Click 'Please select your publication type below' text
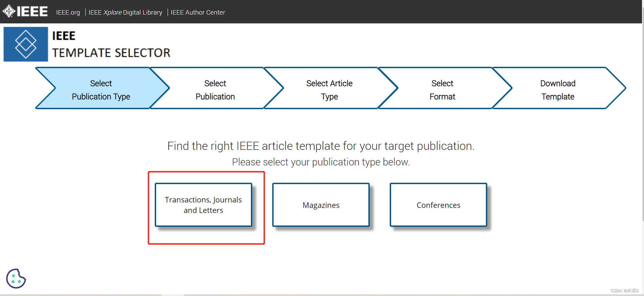 tap(321, 162)
